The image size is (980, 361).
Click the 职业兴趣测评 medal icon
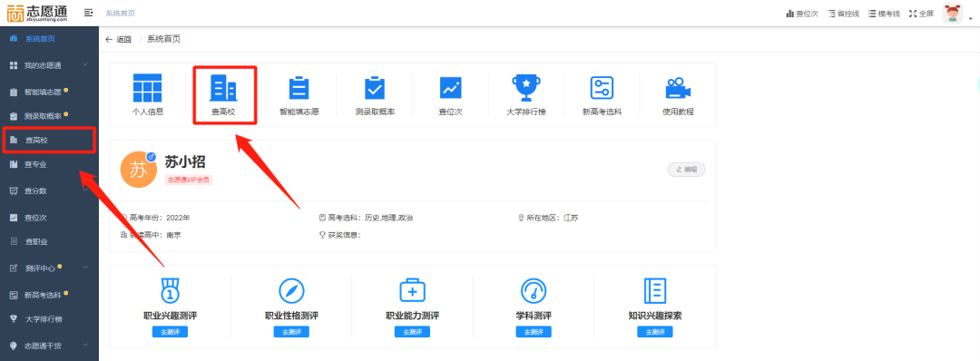coord(170,290)
